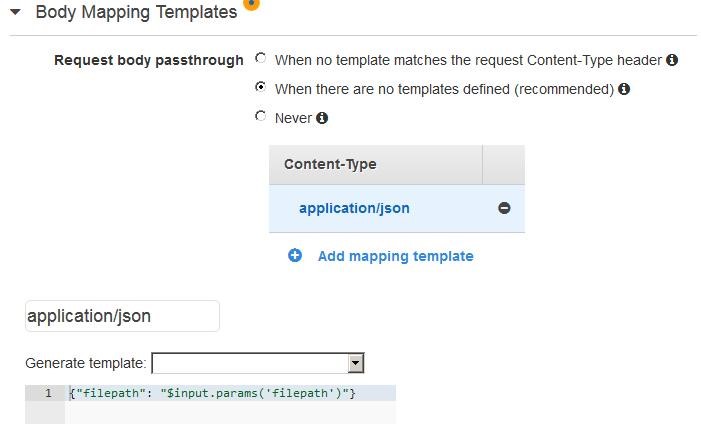Select when there are no templates defined
The image size is (701, 424).
coord(261,87)
